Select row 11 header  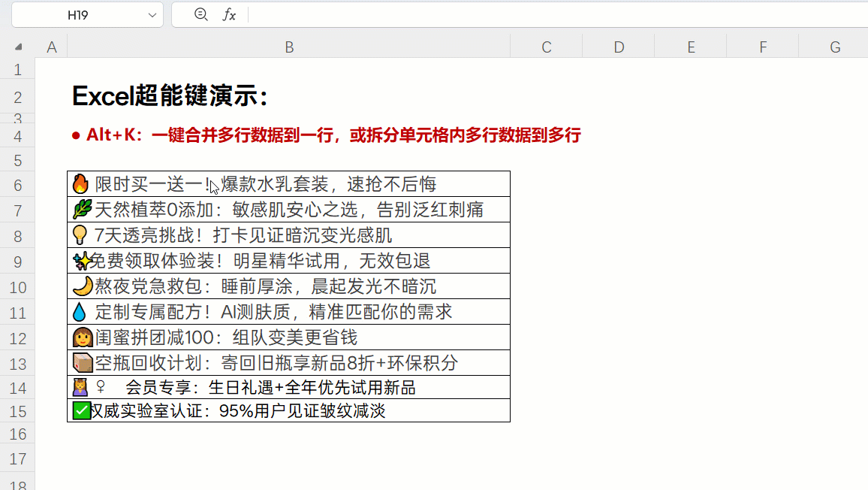tap(18, 312)
